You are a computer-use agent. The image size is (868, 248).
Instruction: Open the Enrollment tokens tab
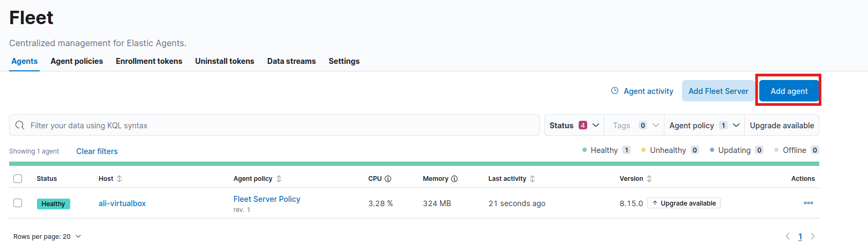pyautogui.click(x=149, y=61)
